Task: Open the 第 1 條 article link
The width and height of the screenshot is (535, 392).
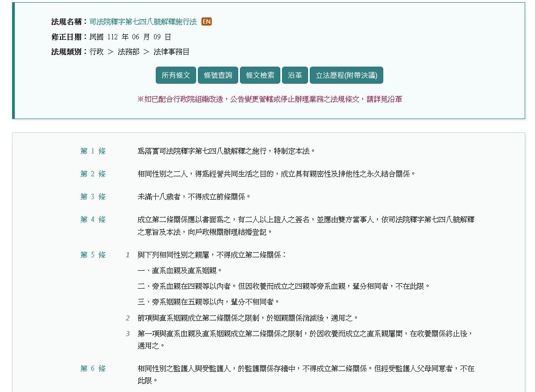Action: (x=93, y=151)
